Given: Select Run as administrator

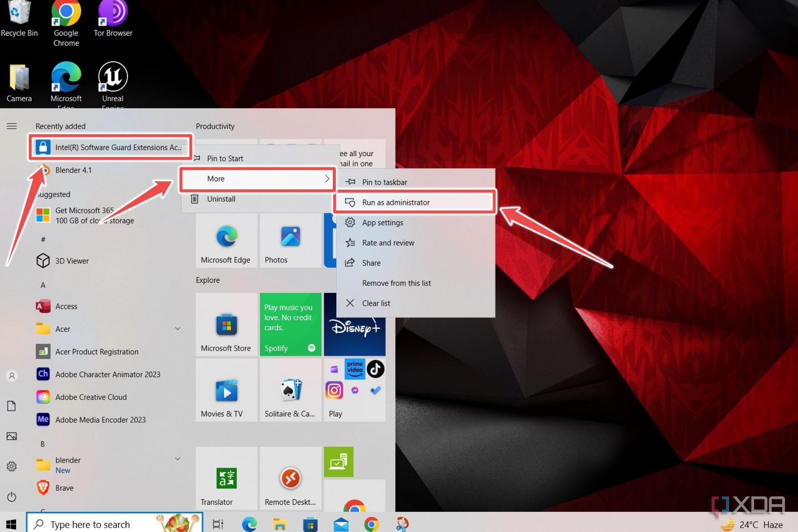Looking at the screenshot, I should [x=396, y=203].
